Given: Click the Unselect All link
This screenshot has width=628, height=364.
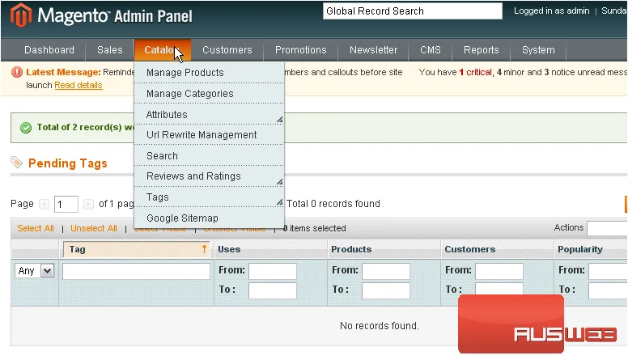Looking at the screenshot, I should [x=94, y=228].
